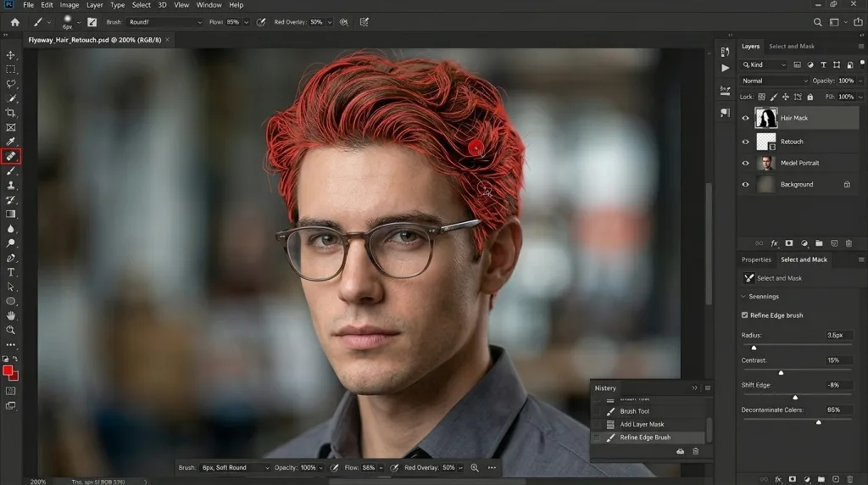Toggle lock all padlock in Lock row

click(x=810, y=97)
